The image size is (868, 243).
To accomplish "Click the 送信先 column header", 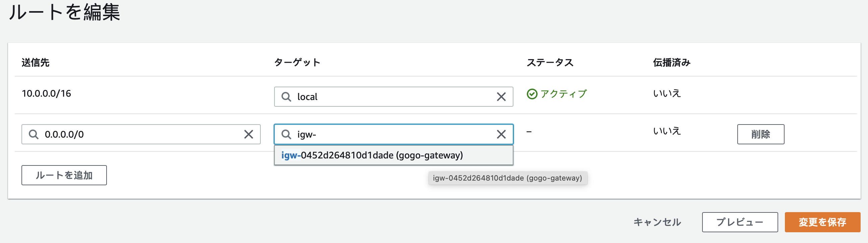I will [x=36, y=62].
